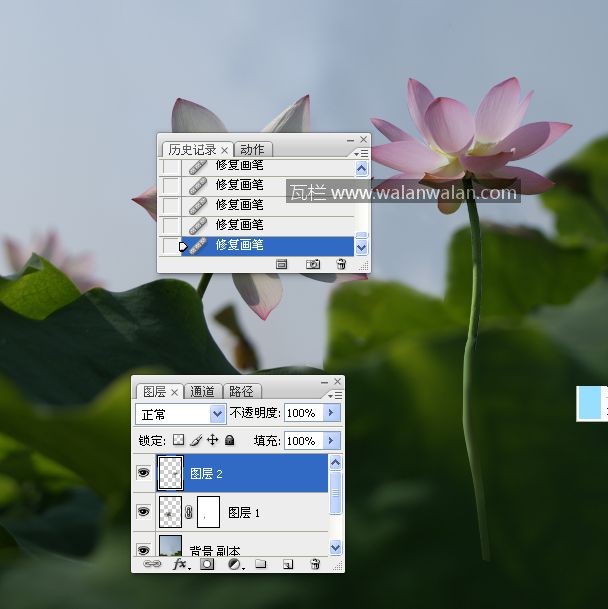Click the Add layer style fx icon

click(180, 564)
